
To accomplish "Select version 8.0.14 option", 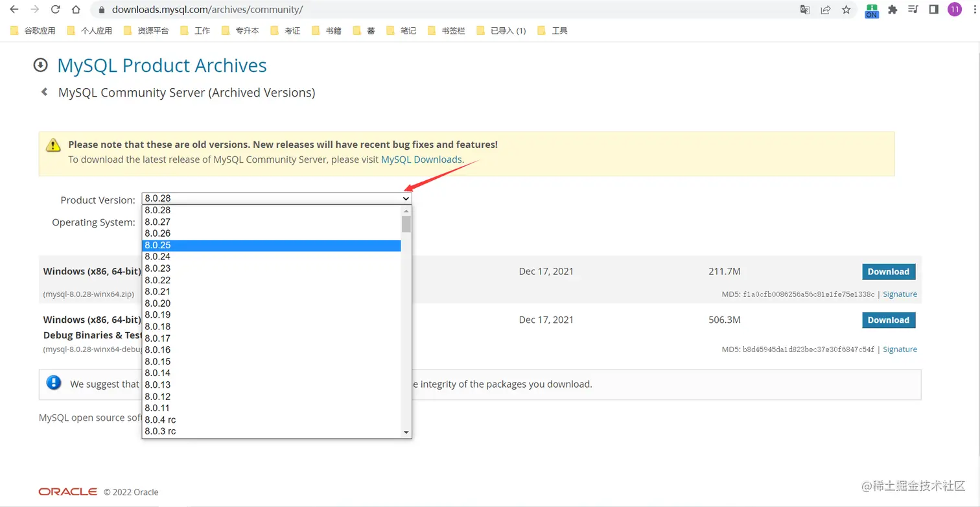I will pyautogui.click(x=272, y=373).
